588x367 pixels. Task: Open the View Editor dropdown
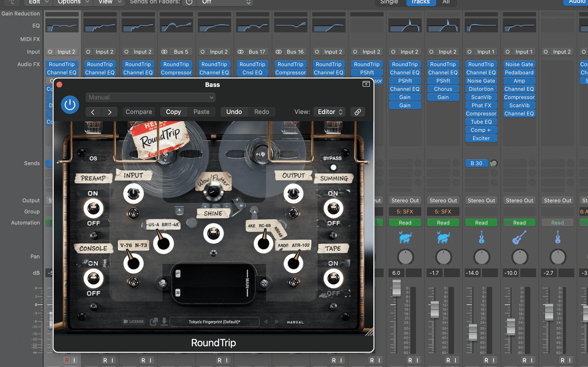[x=330, y=112]
